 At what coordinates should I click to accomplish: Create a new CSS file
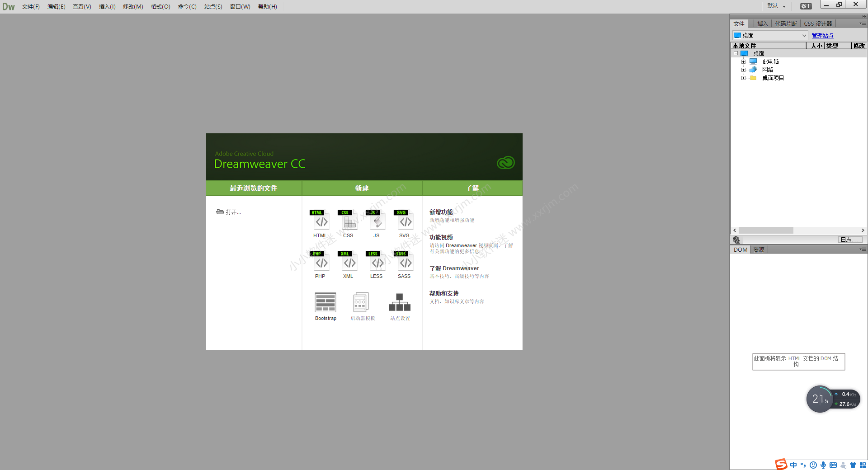pos(348,224)
